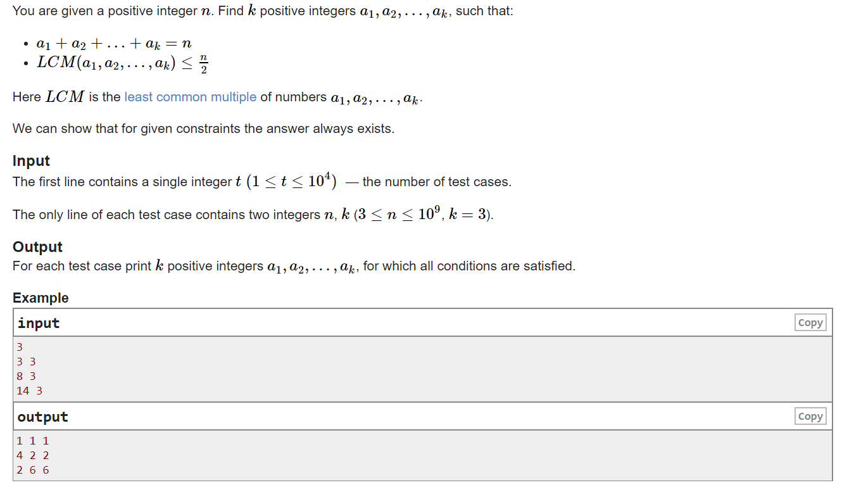Click the number of test cases sentence
Image resolution: width=842 pixels, height=504 pixels.
point(261,182)
